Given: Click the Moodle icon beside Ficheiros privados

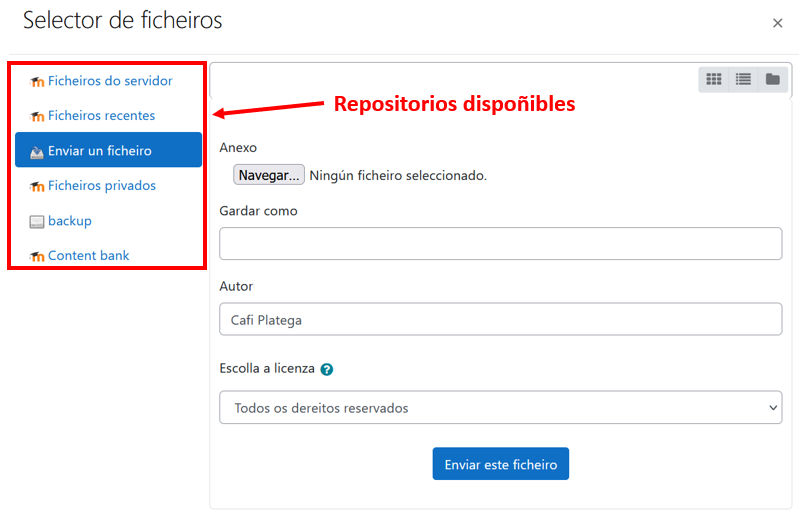Looking at the screenshot, I should (37, 186).
